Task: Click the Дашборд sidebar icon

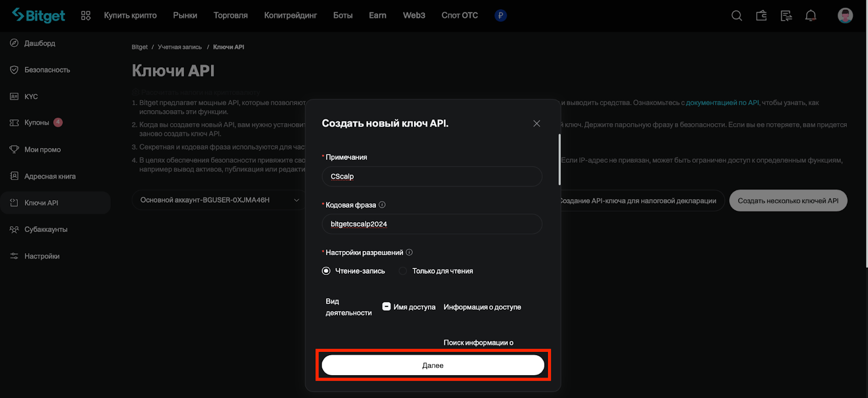Action: click(14, 43)
